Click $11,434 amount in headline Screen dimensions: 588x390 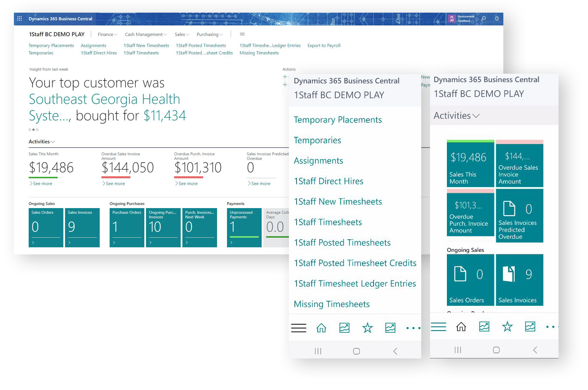(165, 115)
